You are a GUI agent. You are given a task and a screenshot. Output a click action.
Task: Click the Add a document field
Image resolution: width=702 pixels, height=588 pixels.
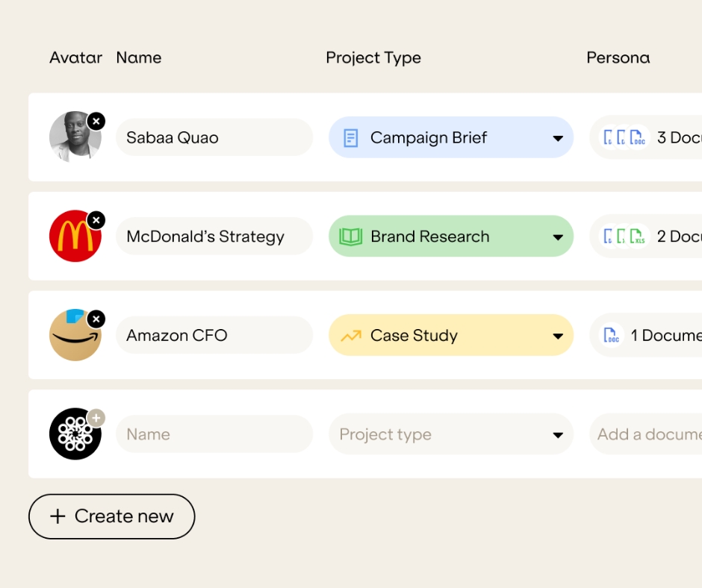click(x=647, y=434)
